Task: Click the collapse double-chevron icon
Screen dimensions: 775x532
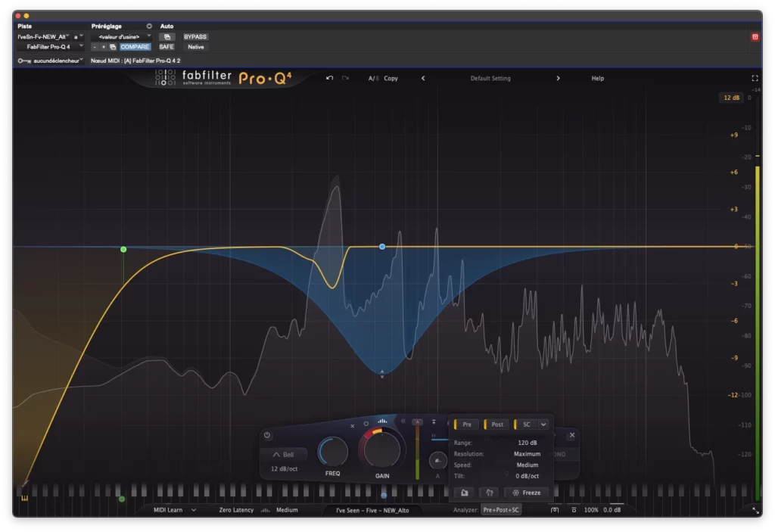Action: click(403, 422)
